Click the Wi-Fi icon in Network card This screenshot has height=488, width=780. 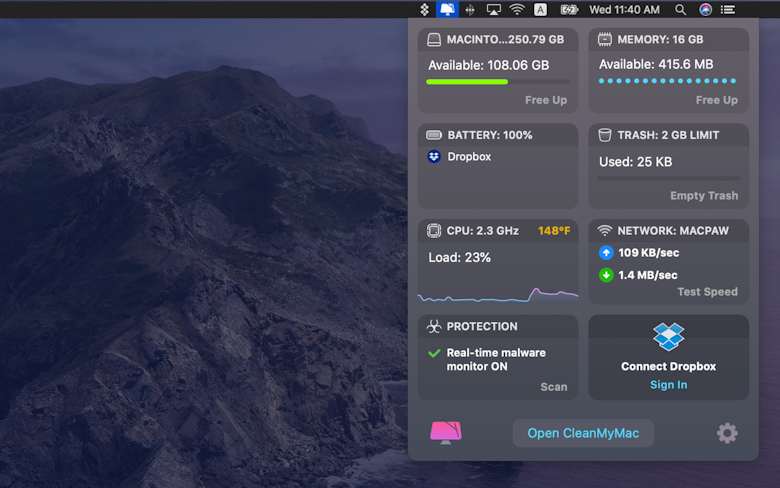point(604,230)
